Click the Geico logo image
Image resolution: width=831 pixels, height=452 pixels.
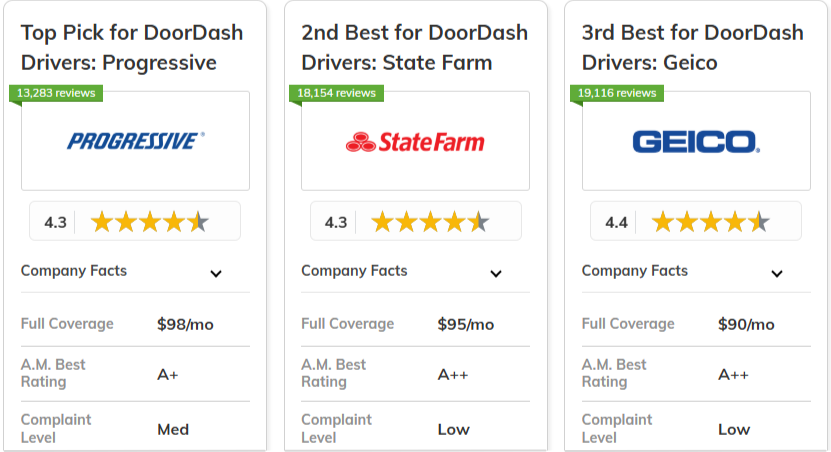(x=696, y=142)
